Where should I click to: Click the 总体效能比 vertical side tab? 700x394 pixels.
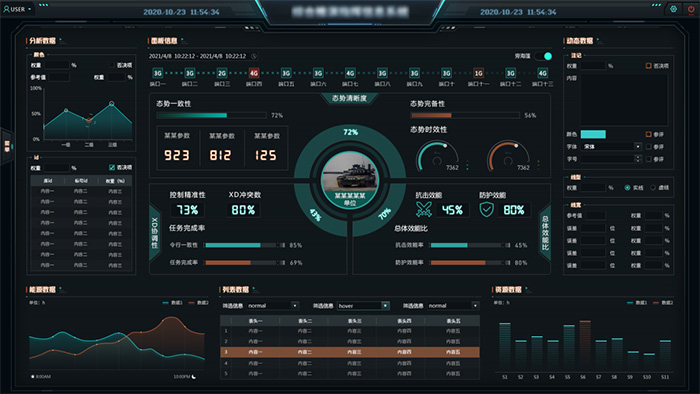[545, 232]
